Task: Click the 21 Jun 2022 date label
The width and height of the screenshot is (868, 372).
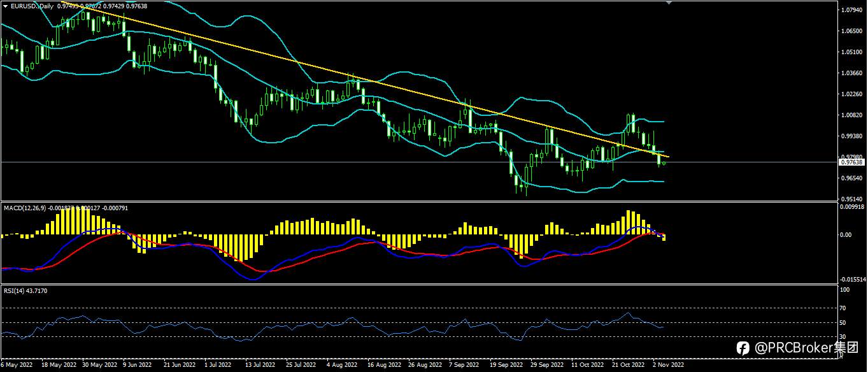Action: point(178,366)
